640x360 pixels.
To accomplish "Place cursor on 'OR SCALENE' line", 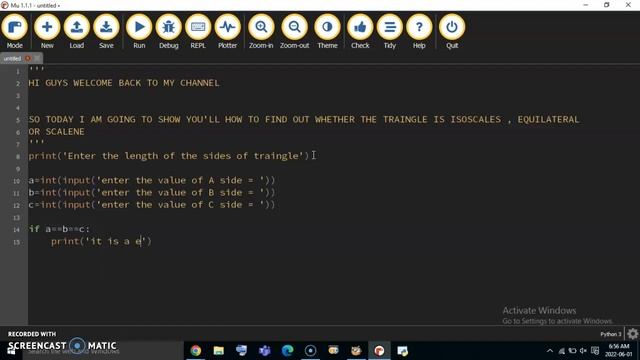I will coord(56,131).
